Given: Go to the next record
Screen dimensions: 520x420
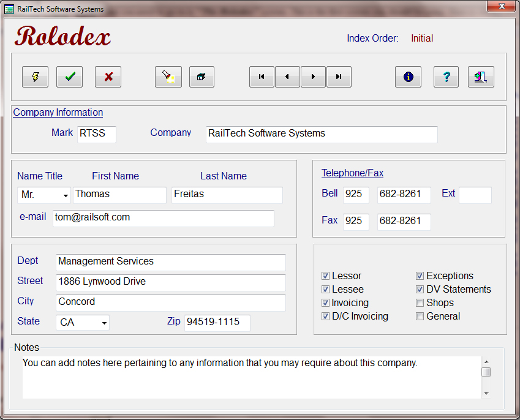Looking at the screenshot, I should (313, 77).
